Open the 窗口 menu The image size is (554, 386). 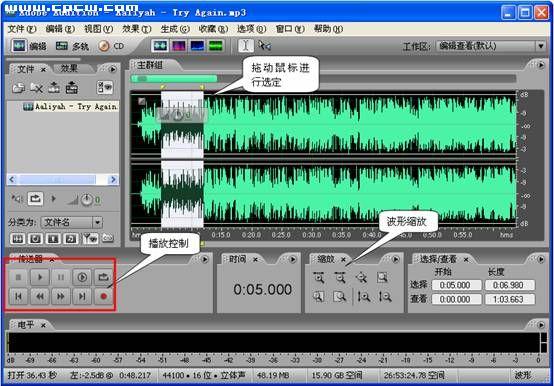[289, 29]
